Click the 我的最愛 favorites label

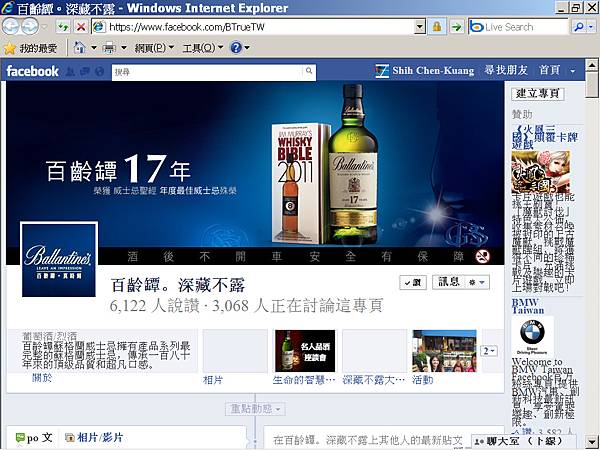(x=38, y=48)
